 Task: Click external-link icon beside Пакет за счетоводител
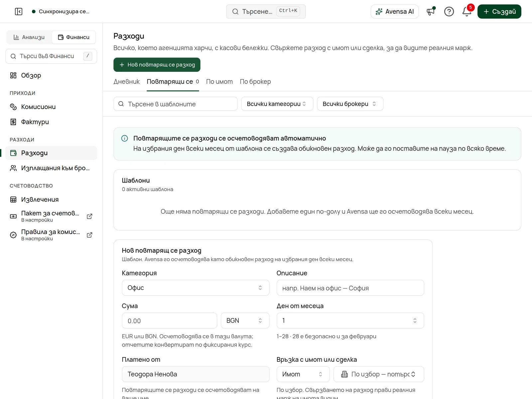tap(89, 216)
